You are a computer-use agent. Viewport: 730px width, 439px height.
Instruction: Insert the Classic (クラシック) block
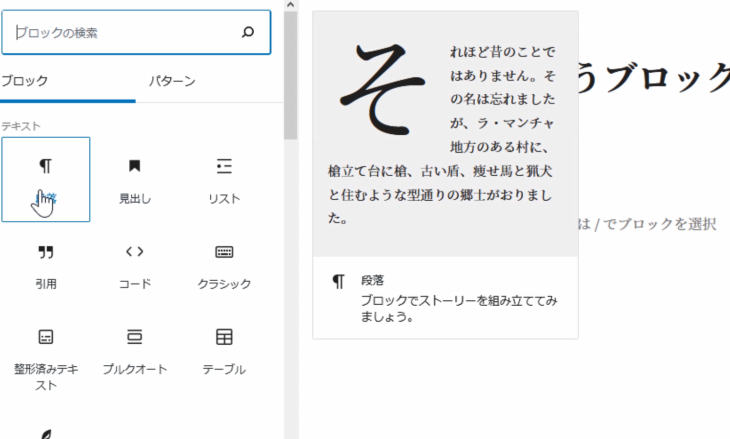coord(224,265)
